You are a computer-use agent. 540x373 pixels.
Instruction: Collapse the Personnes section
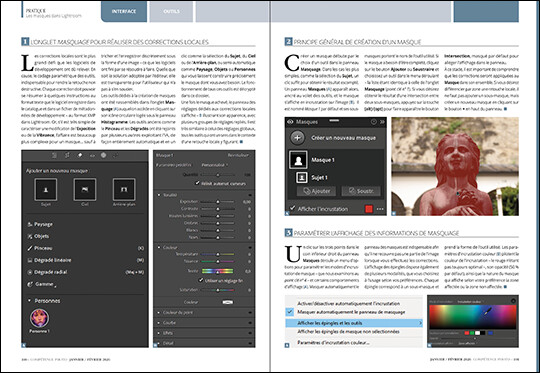(29, 300)
